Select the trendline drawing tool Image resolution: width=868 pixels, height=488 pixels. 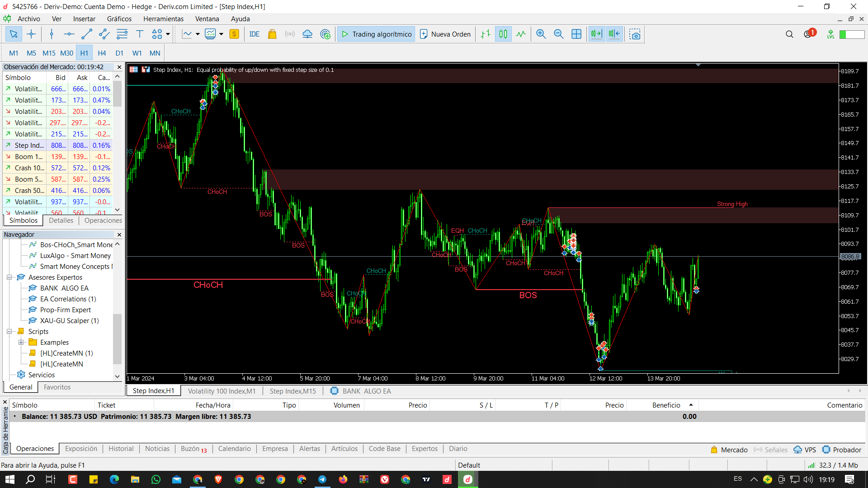pyautogui.click(x=86, y=34)
